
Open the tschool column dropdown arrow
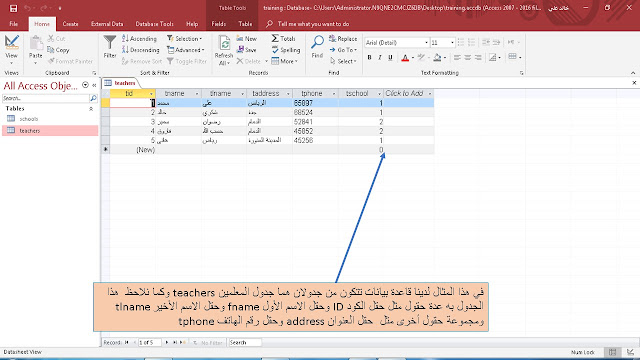click(379, 94)
